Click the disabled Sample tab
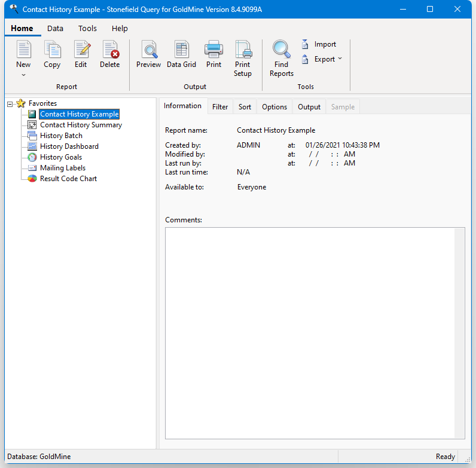 coord(343,107)
